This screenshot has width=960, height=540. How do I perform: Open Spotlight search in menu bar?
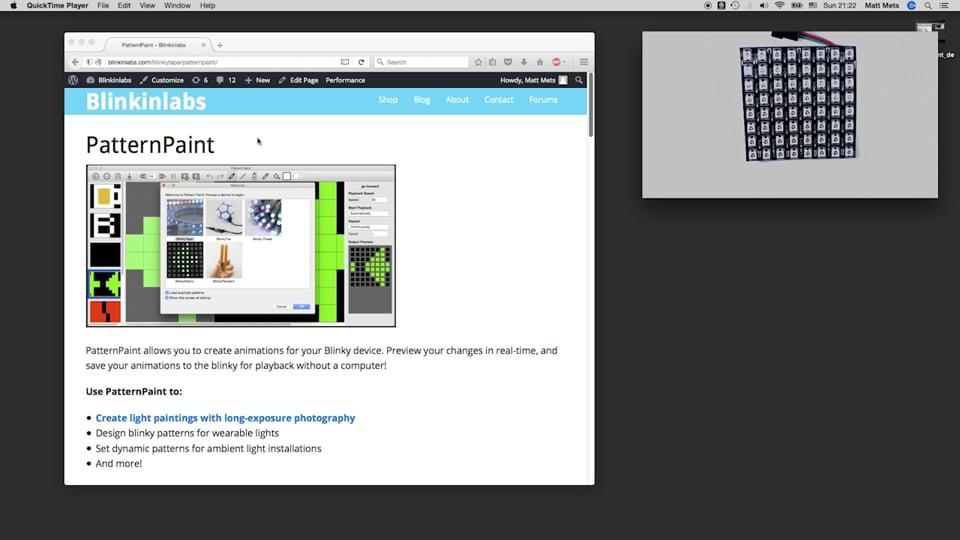point(928,6)
